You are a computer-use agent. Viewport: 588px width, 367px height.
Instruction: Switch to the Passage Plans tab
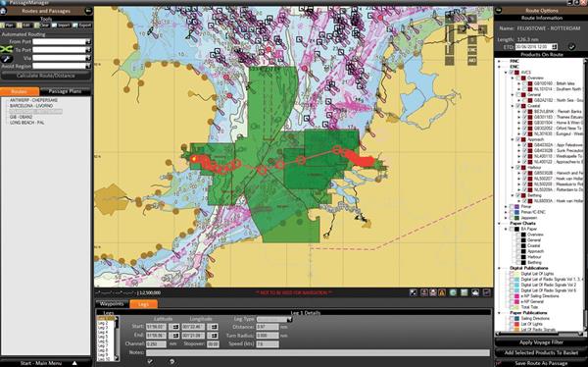(65, 91)
